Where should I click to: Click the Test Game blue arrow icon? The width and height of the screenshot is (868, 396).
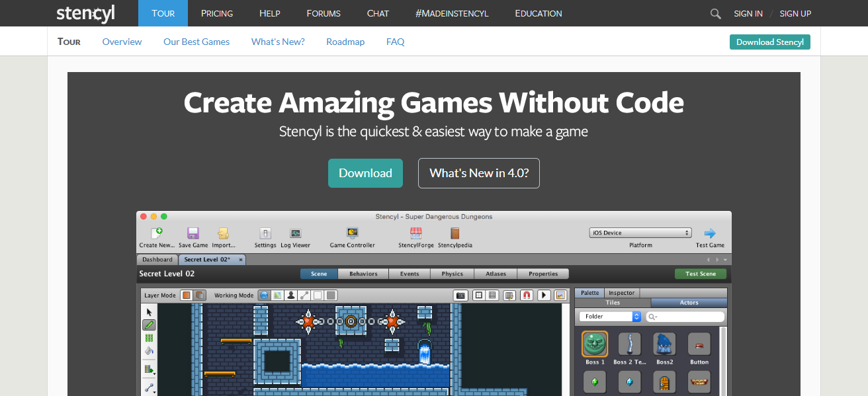click(x=710, y=233)
